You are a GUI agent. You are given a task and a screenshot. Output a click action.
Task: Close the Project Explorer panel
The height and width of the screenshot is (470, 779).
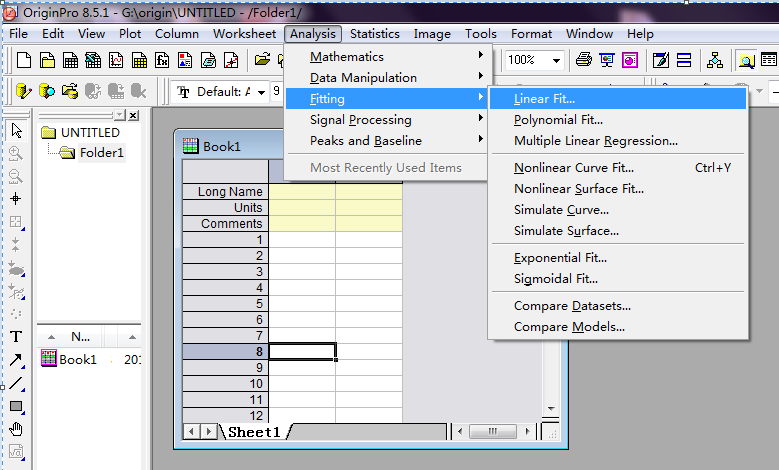133,115
